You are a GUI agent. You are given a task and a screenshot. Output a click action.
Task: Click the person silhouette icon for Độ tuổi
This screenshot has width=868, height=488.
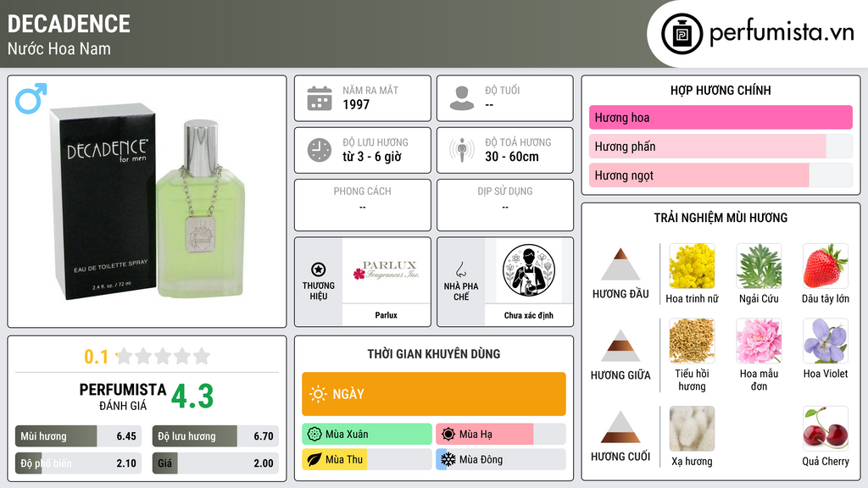[x=462, y=98]
